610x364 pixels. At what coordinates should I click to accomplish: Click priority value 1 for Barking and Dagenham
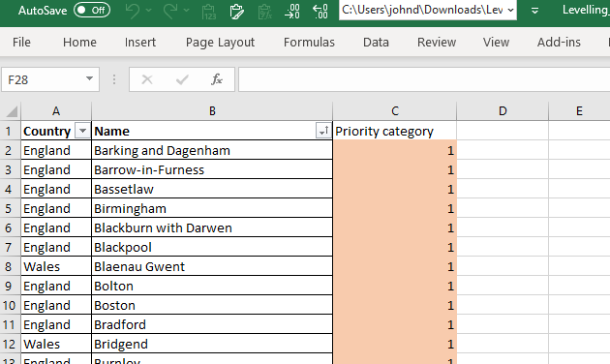(x=394, y=150)
